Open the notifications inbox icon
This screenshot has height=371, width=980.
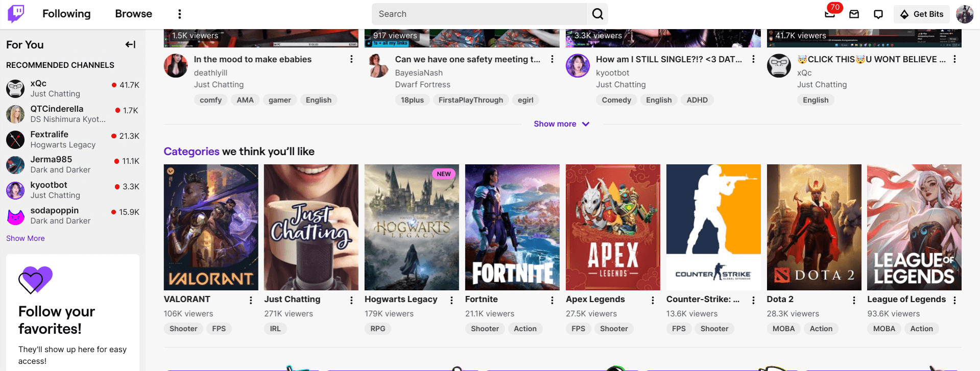(x=854, y=14)
